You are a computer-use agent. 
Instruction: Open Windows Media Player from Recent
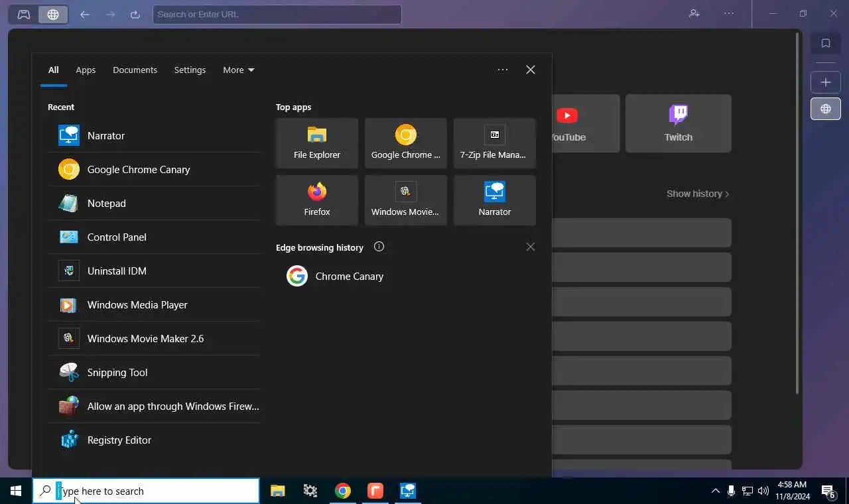(154, 304)
